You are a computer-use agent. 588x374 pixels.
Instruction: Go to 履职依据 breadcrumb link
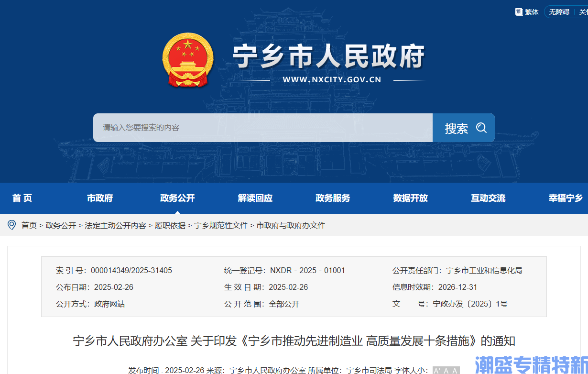(x=170, y=225)
